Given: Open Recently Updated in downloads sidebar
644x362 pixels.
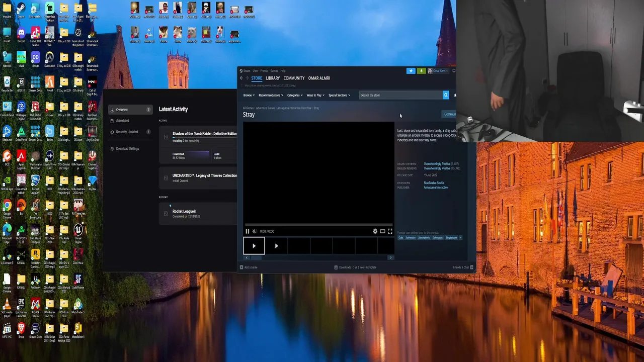Looking at the screenshot, I should tap(130, 132).
